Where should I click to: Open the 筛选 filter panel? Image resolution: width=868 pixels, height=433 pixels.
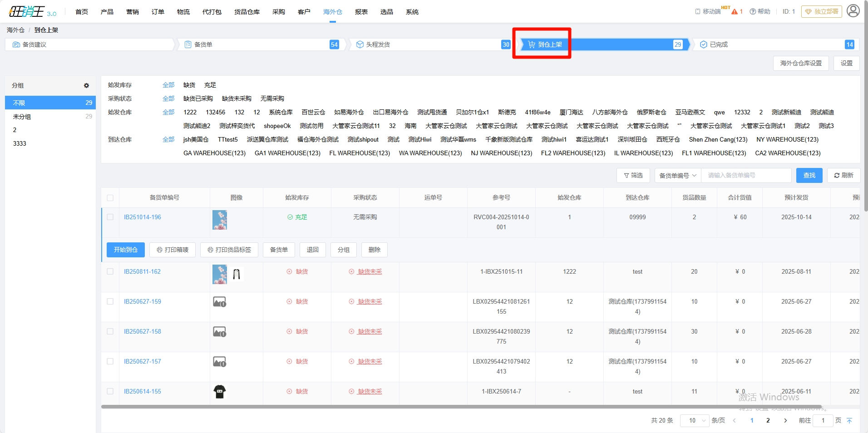coord(633,176)
